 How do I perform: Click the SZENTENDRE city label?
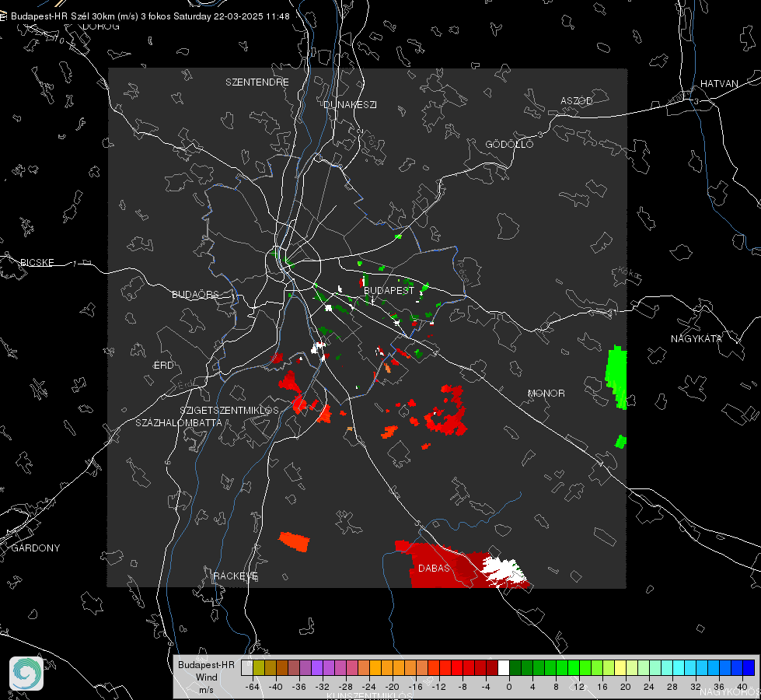(x=257, y=82)
